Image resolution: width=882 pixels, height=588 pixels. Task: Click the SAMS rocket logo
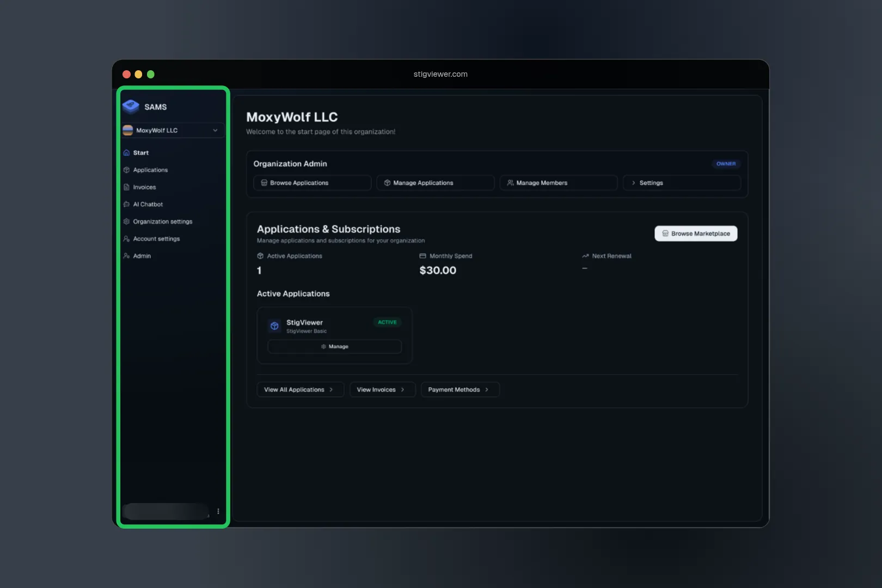[131, 106]
